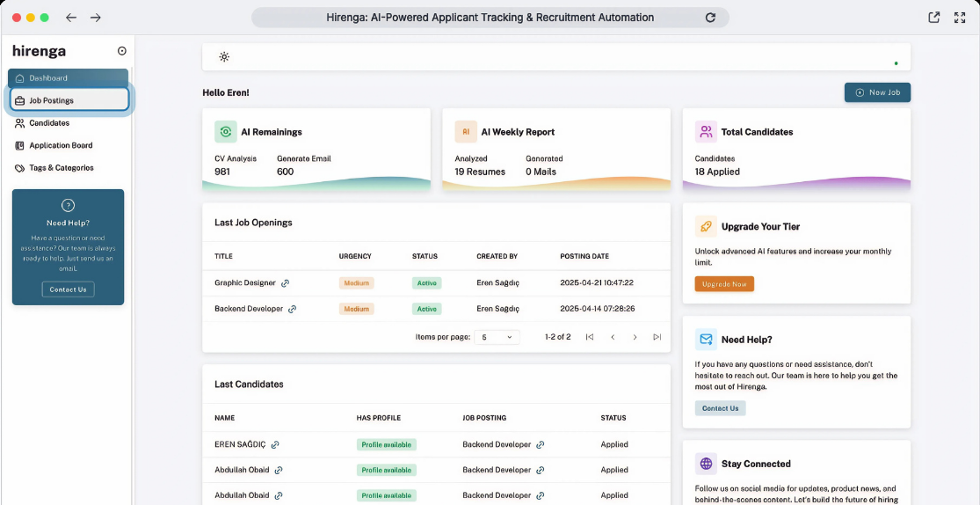Open the Application Board page
This screenshot has width=980, height=505.
pos(69,145)
